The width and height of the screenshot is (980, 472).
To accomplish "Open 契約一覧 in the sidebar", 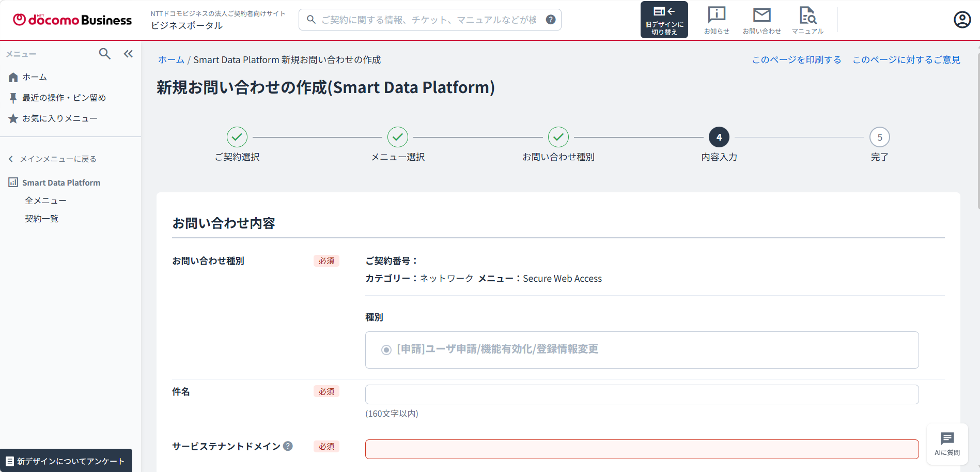I will coord(41,219).
